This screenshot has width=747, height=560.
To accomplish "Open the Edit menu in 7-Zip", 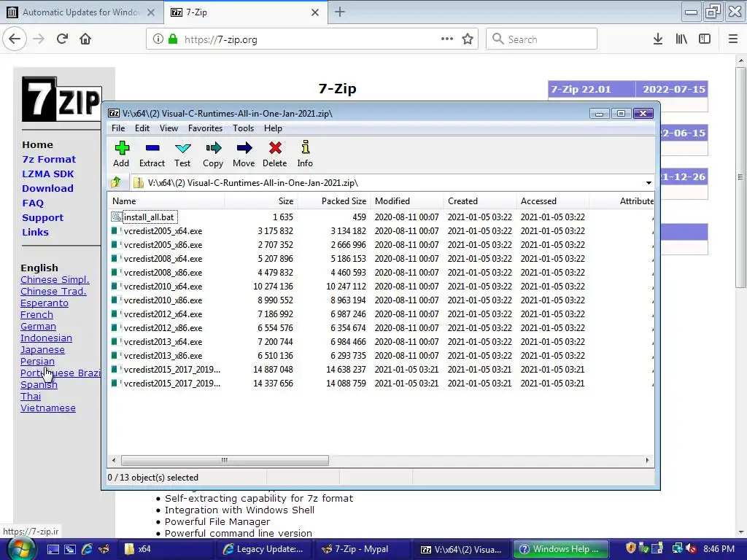I will (x=142, y=128).
